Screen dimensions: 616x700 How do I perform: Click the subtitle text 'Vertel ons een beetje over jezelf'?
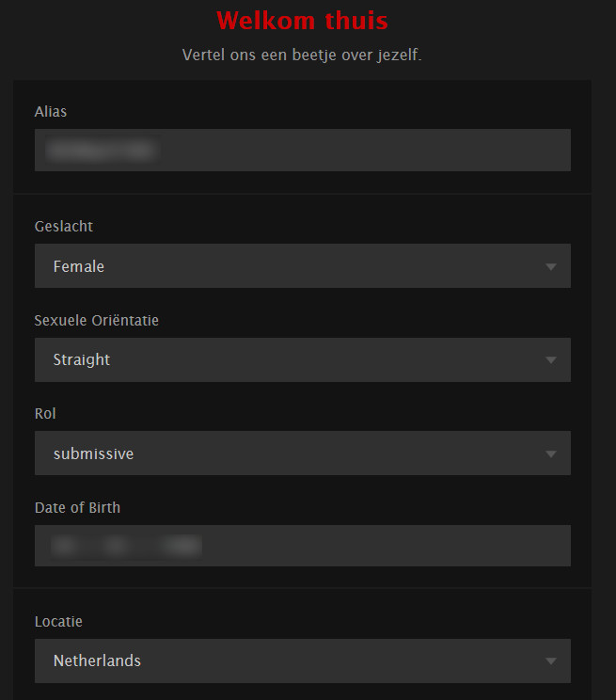click(302, 56)
